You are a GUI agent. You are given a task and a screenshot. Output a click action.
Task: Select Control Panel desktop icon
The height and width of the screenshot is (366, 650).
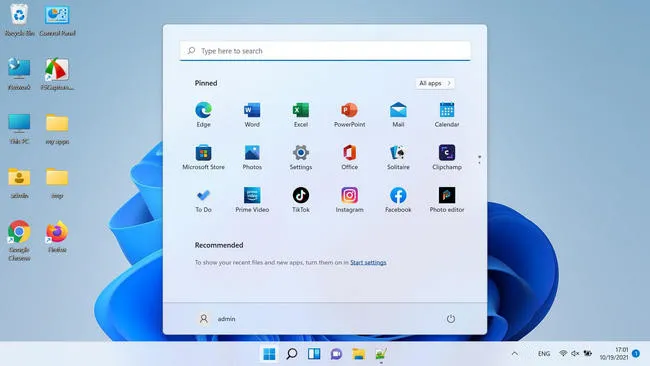coord(57,20)
